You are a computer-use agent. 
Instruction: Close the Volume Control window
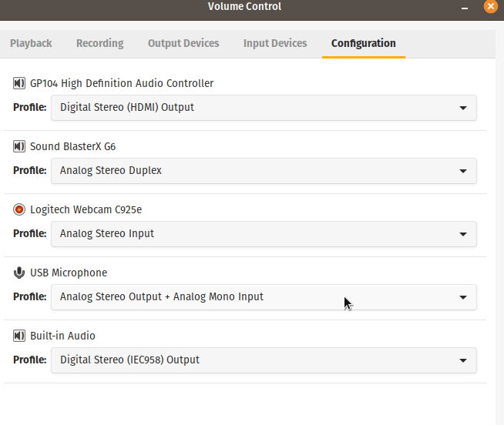coord(490,6)
